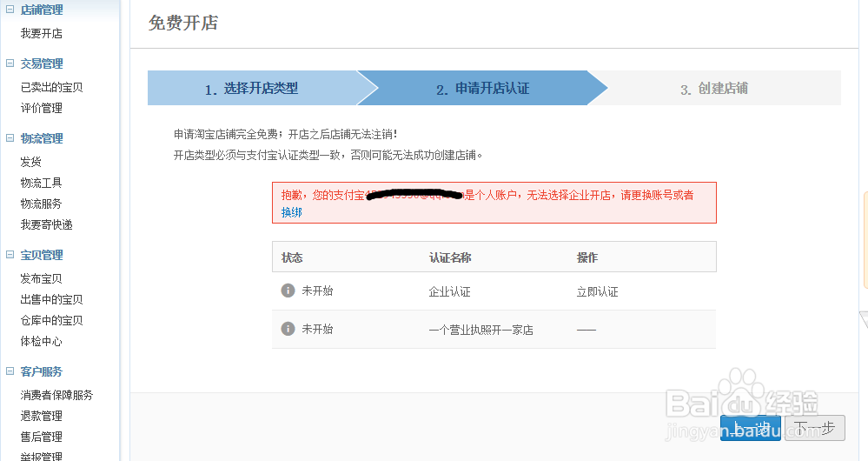
Task: Click 操作 column header
Action: pos(587,257)
